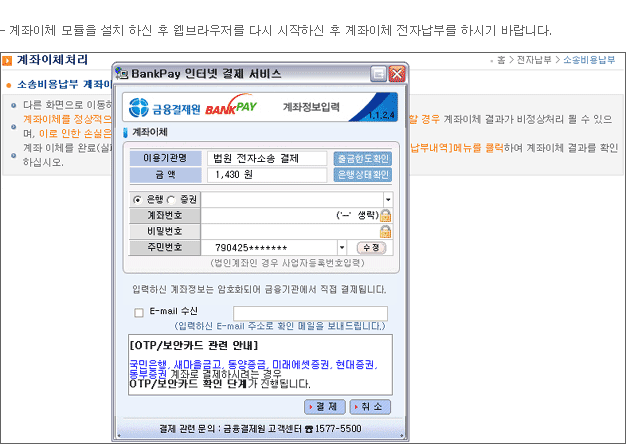This screenshot has height=444, width=626.
Task: Click the 소송비용납부 breadcrumb link
Action: [x=589, y=60]
